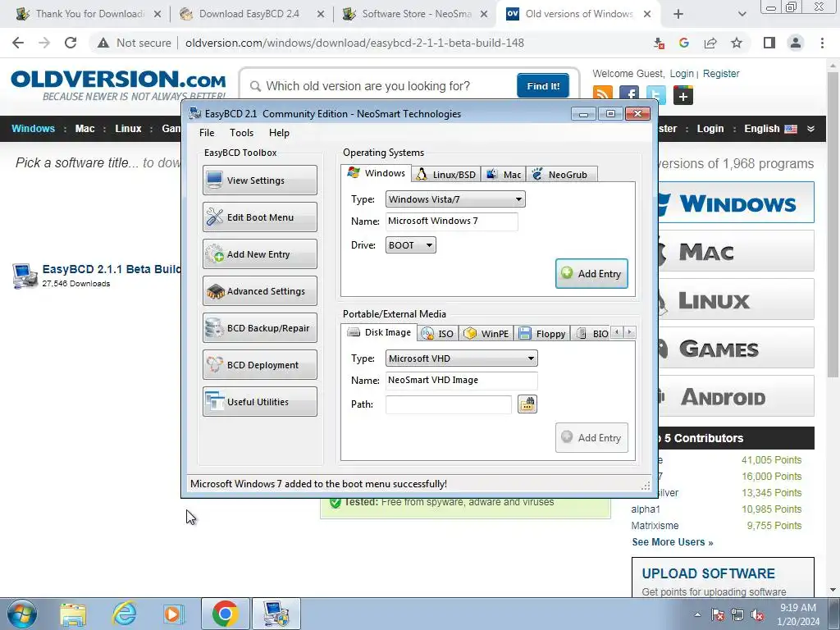
Task: Open Useful Utilities section
Action: (x=260, y=402)
